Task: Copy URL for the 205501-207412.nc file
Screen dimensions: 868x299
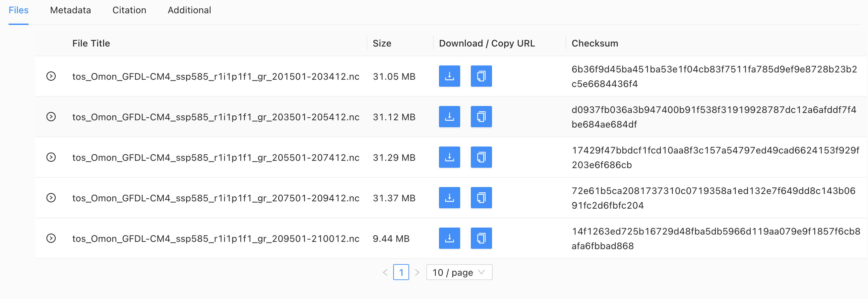Action: (x=481, y=157)
